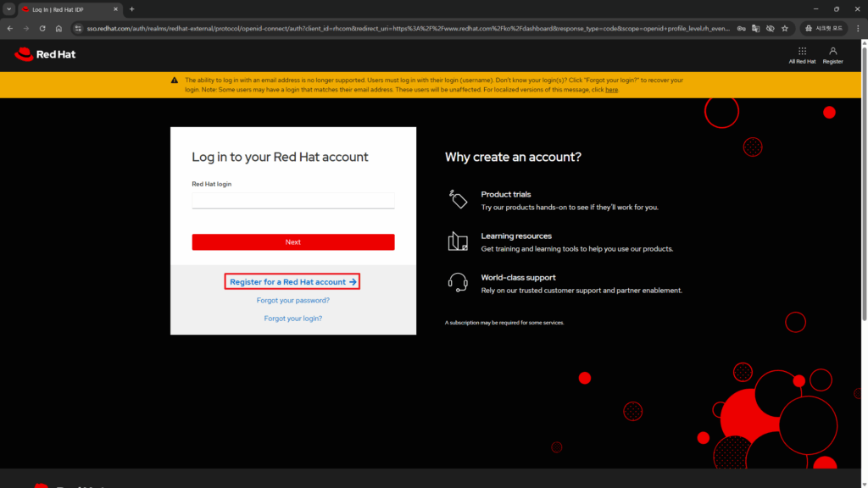Open the password manager key icon
Viewport: 868px width, 488px height.
741,28
